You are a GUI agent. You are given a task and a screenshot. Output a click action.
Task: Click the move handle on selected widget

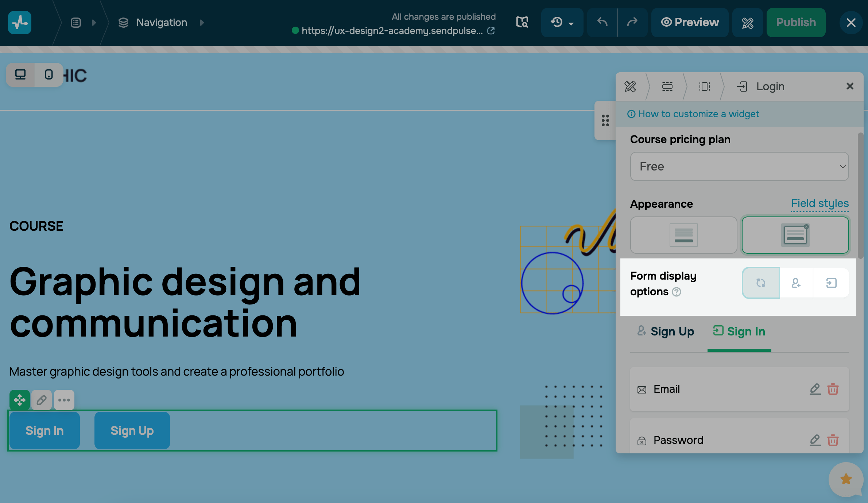[x=20, y=400]
